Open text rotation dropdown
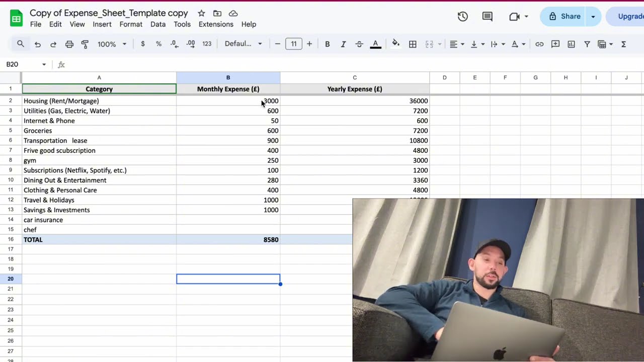 click(x=518, y=44)
